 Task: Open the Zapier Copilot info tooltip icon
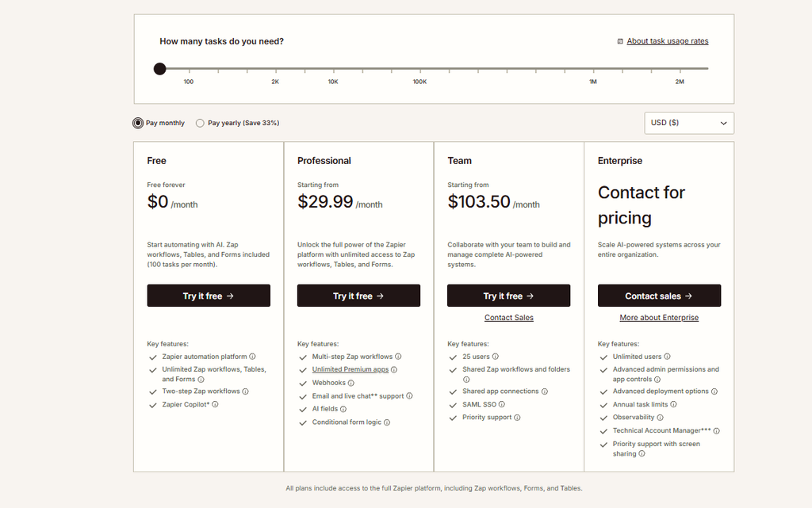tap(215, 404)
